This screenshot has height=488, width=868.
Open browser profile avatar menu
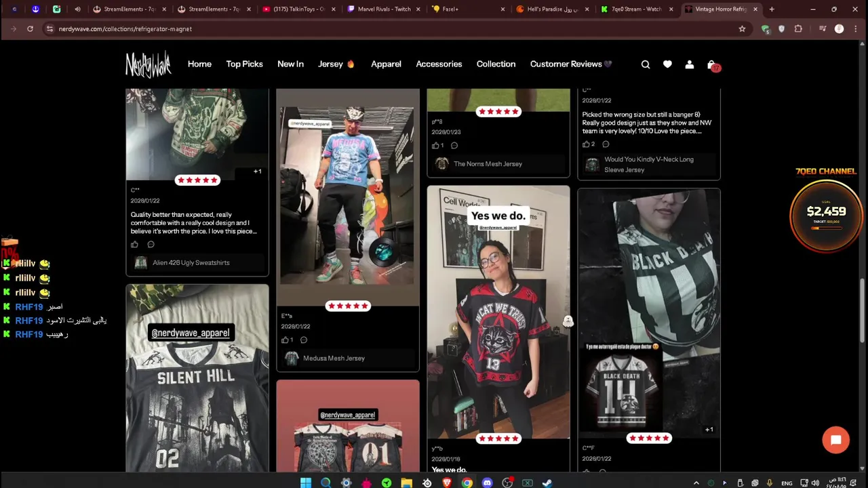[839, 29]
